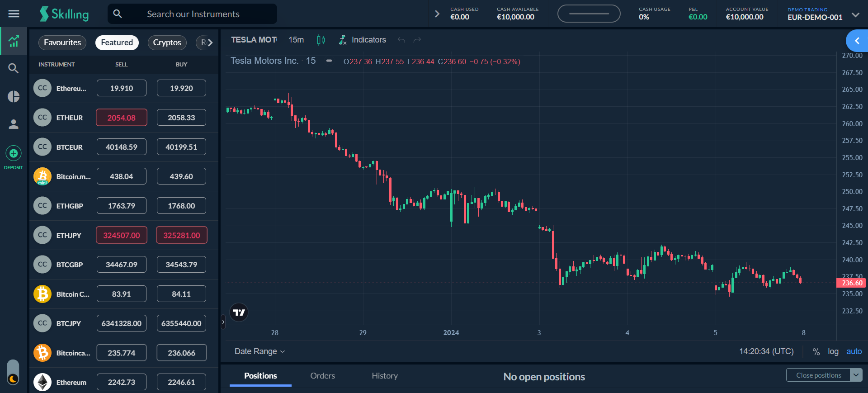Open the account profile icon
Screen dimensions: 868x393
(14, 124)
